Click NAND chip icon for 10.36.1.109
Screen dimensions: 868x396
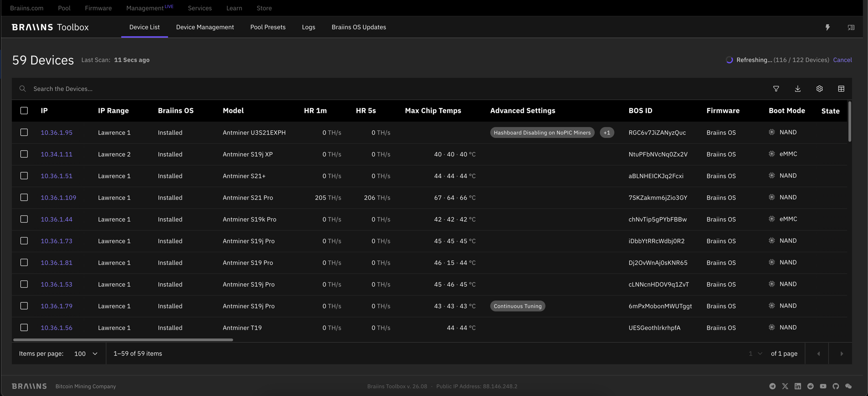(x=772, y=197)
